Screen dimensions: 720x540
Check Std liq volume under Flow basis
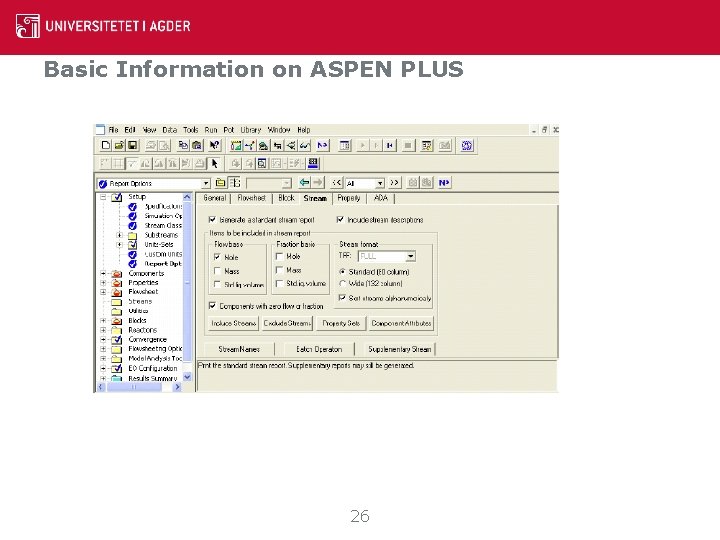(218, 285)
